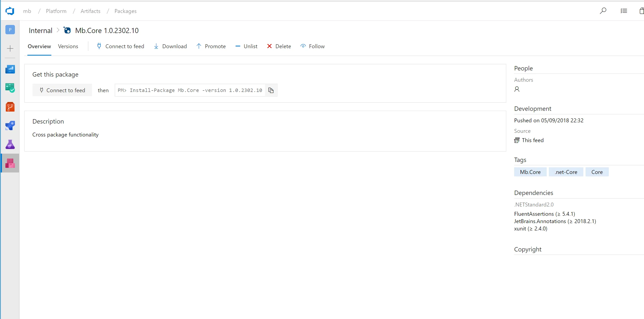The width and height of the screenshot is (644, 319).
Task: Click the Install-Package command field
Action: 190,90
